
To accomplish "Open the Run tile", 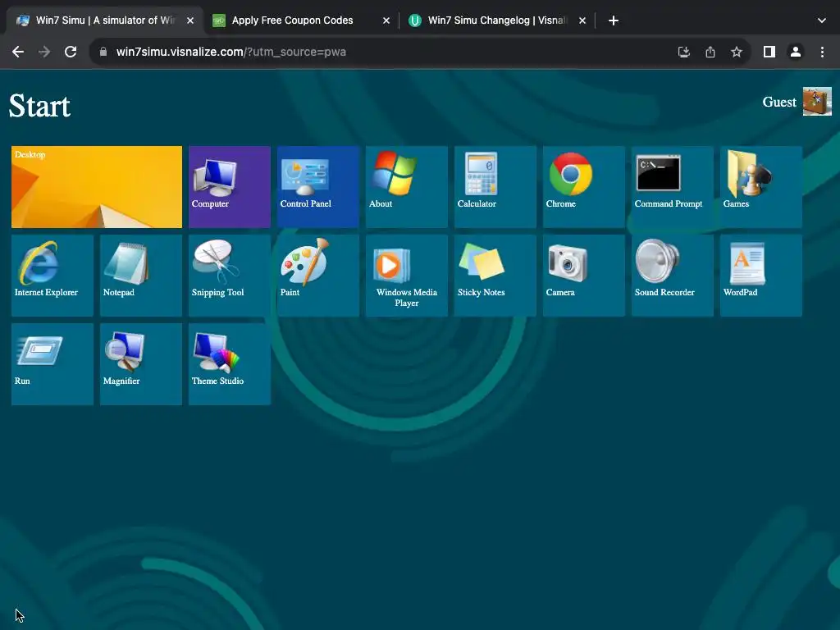I will point(52,364).
